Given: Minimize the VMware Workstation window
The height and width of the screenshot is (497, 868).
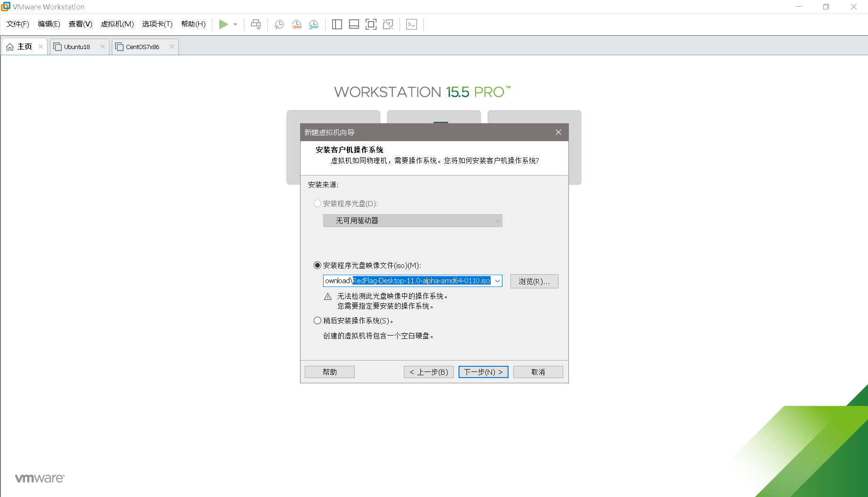Looking at the screenshot, I should pyautogui.click(x=799, y=7).
